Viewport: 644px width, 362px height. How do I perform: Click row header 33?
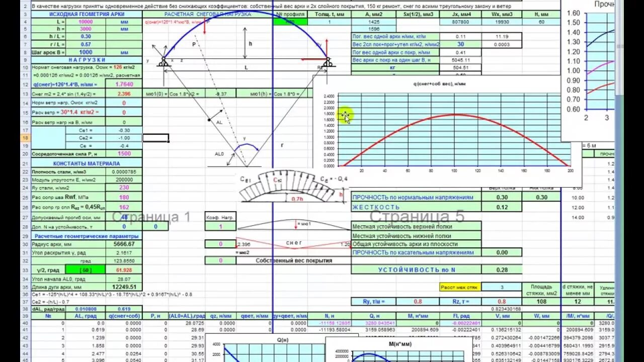coord(25,270)
